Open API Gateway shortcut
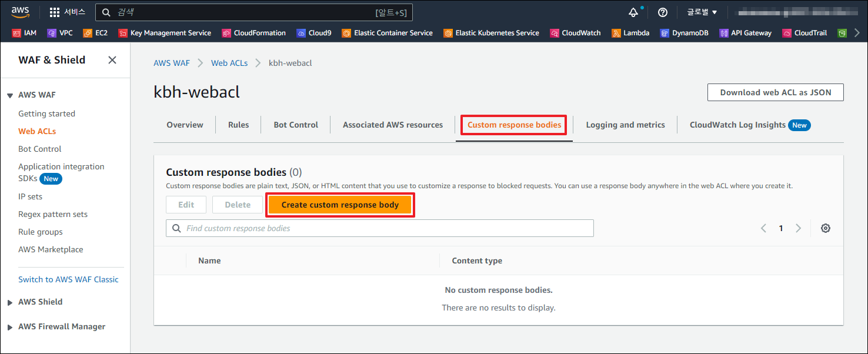This screenshot has height=354, width=868. (x=745, y=33)
